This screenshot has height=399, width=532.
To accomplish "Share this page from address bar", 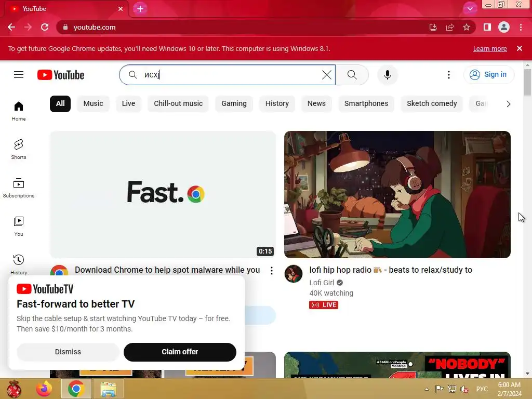I will (x=450, y=27).
